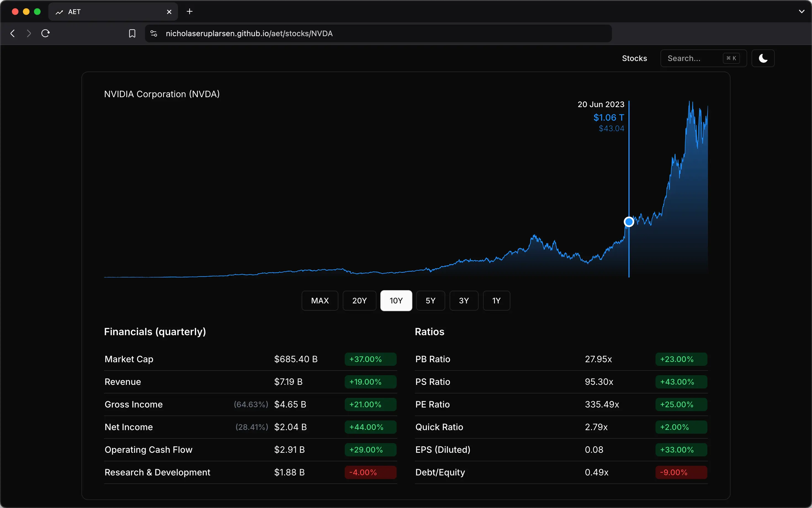
Task: Click the browser forward arrow
Action: tap(29, 33)
